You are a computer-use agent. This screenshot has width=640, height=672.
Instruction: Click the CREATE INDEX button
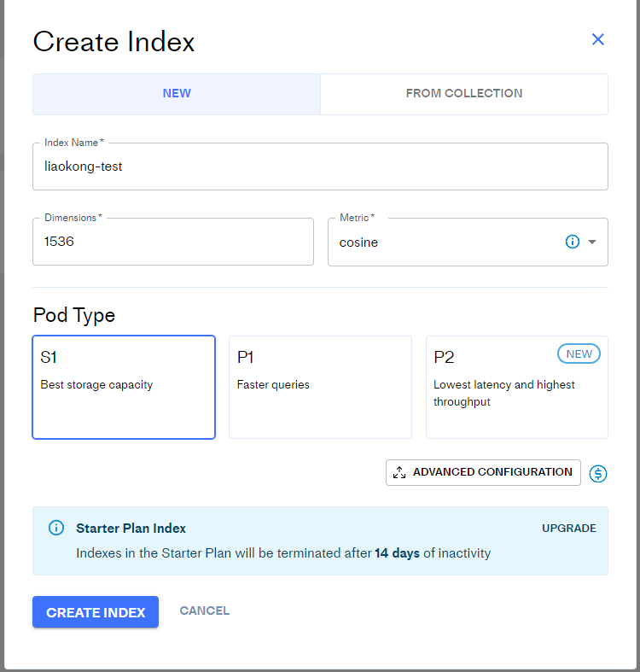[96, 612]
